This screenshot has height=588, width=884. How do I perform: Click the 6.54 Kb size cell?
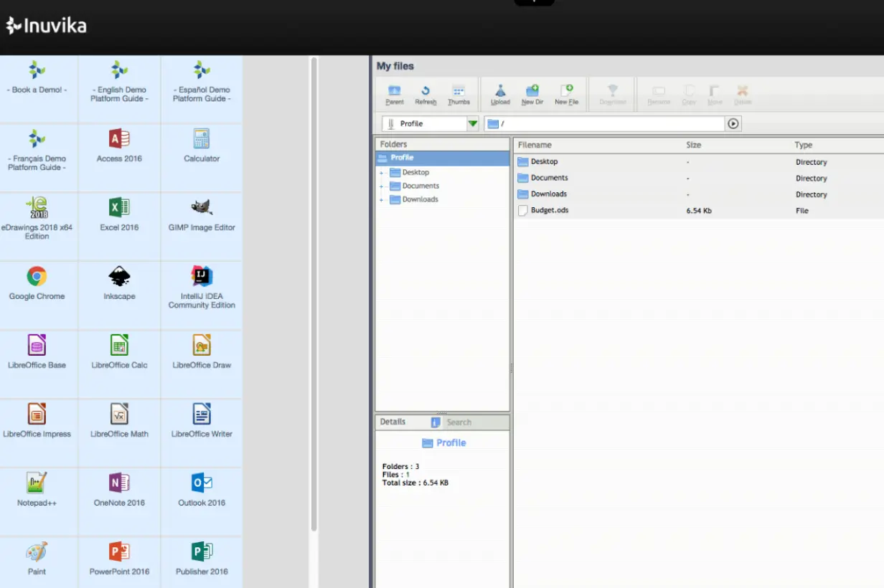(x=699, y=211)
